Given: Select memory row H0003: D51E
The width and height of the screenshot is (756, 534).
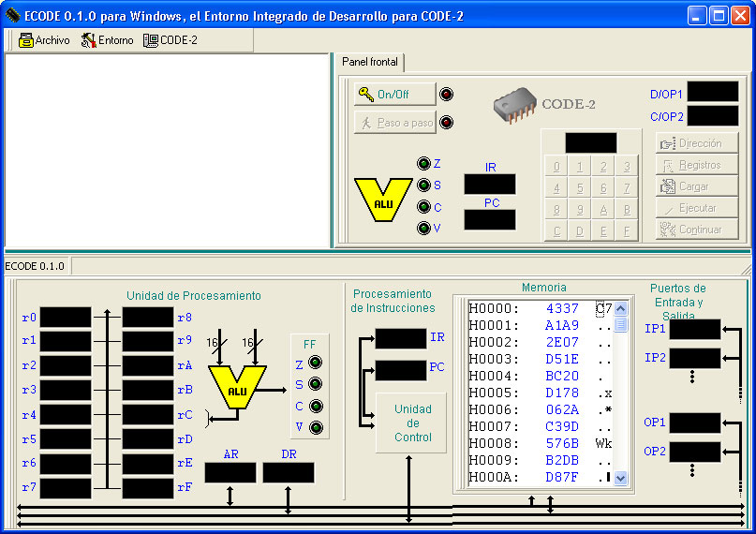Looking at the screenshot, I should point(540,359).
